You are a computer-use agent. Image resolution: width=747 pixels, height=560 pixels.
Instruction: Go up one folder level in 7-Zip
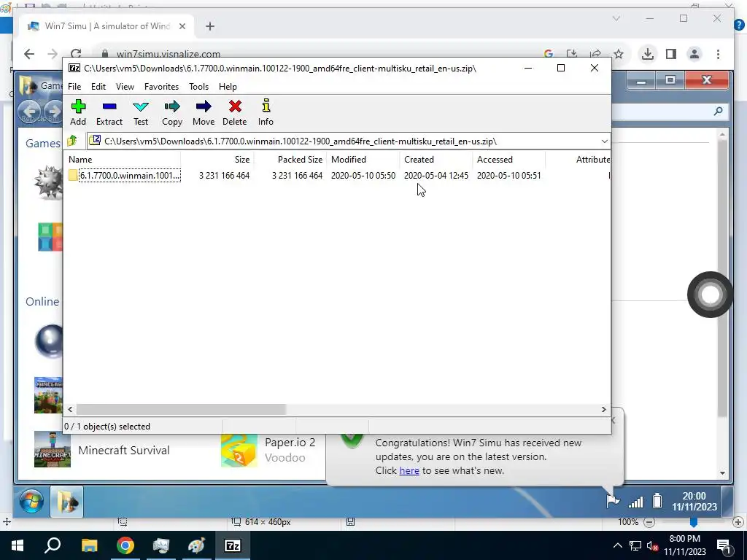coord(72,141)
